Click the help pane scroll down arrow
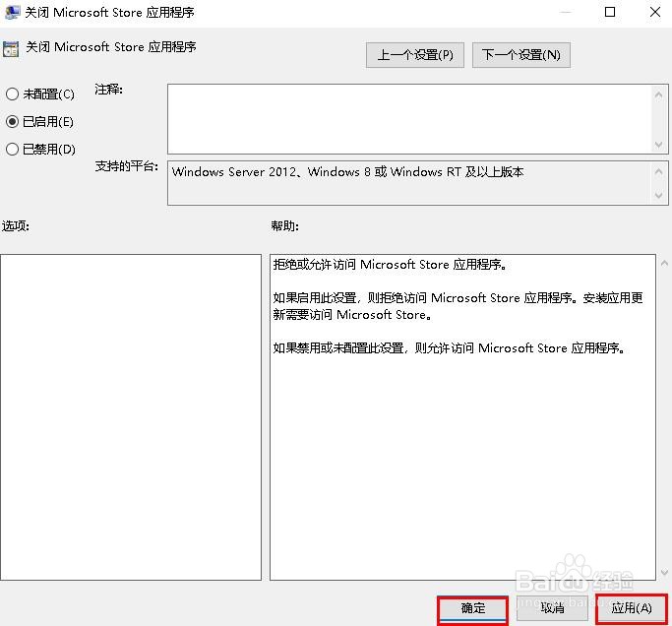Screen dimensions: 672x626 click(664, 572)
